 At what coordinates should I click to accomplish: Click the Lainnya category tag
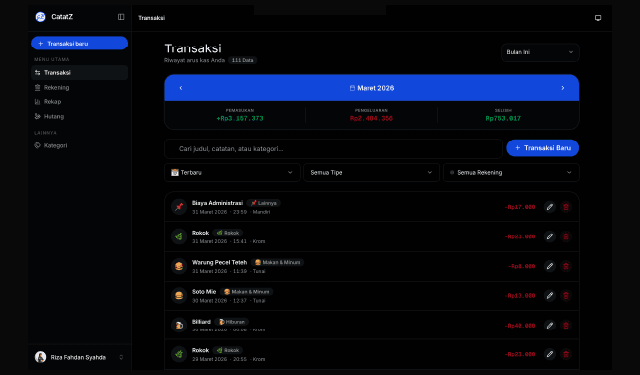(264, 203)
